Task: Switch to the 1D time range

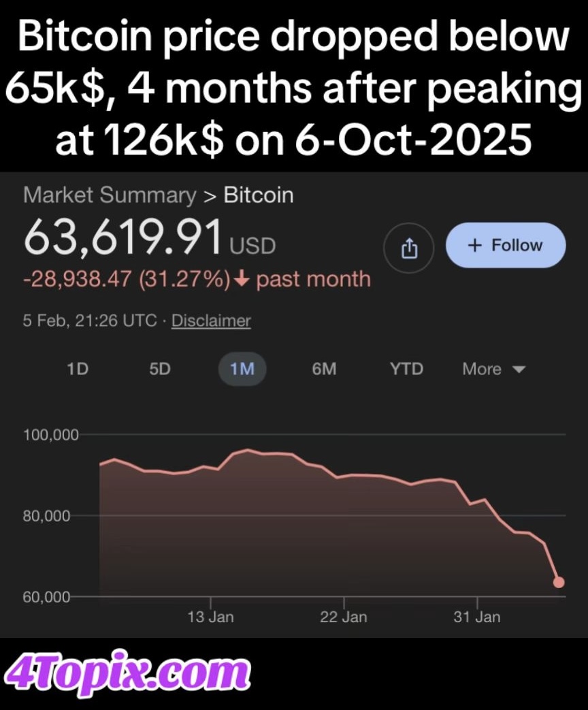Action: click(x=78, y=369)
